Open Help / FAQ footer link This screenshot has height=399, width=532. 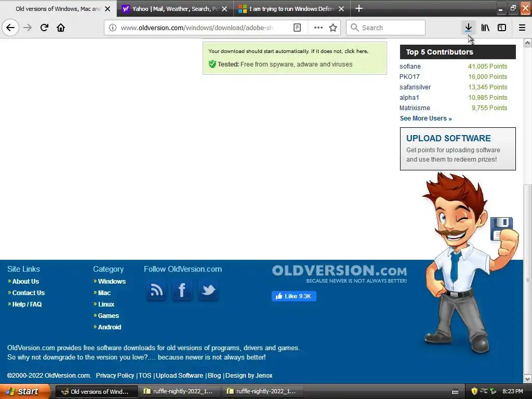click(x=27, y=304)
